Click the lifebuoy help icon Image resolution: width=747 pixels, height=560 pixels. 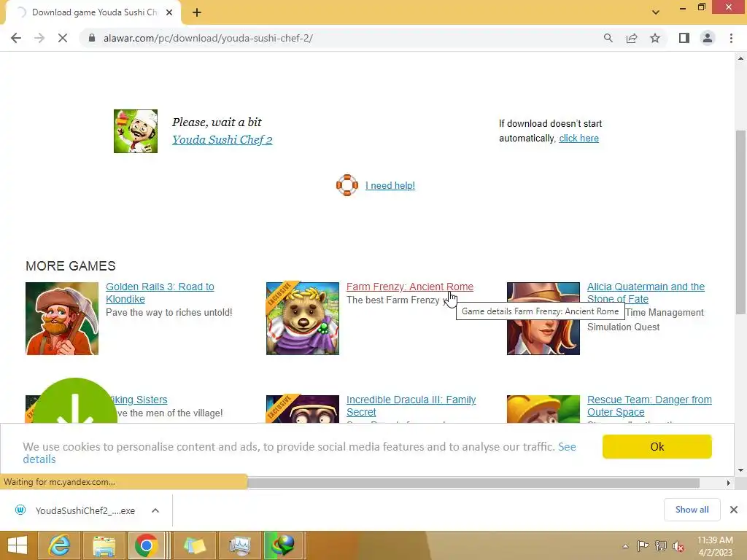(x=347, y=185)
